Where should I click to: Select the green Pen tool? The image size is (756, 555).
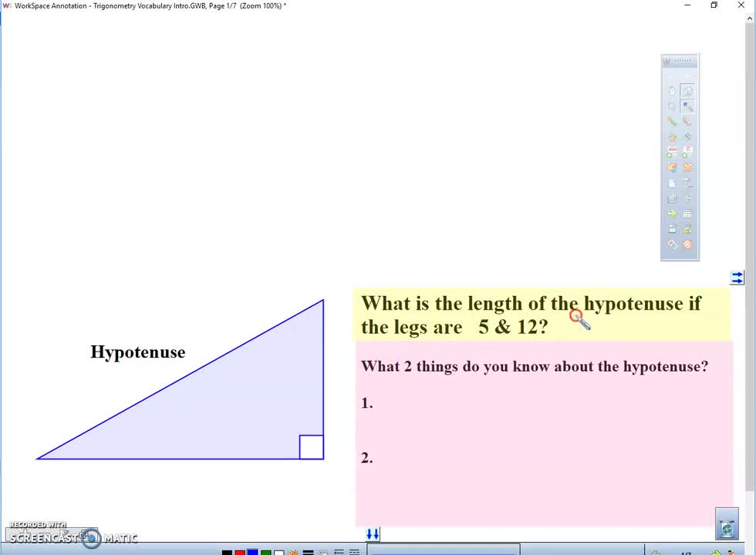672,122
